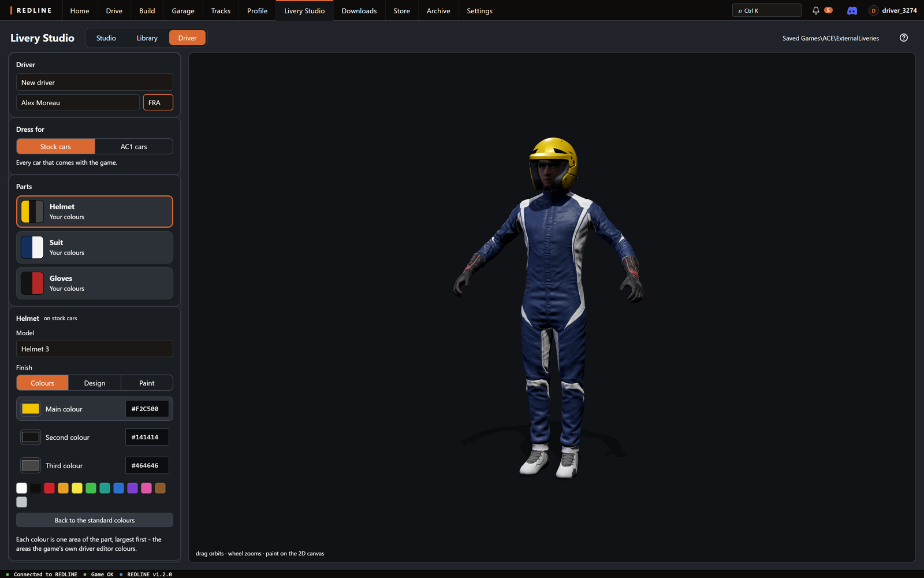Screen dimensions: 924x578
Task: Select the Suit part card
Action: pyautogui.click(x=95, y=247)
